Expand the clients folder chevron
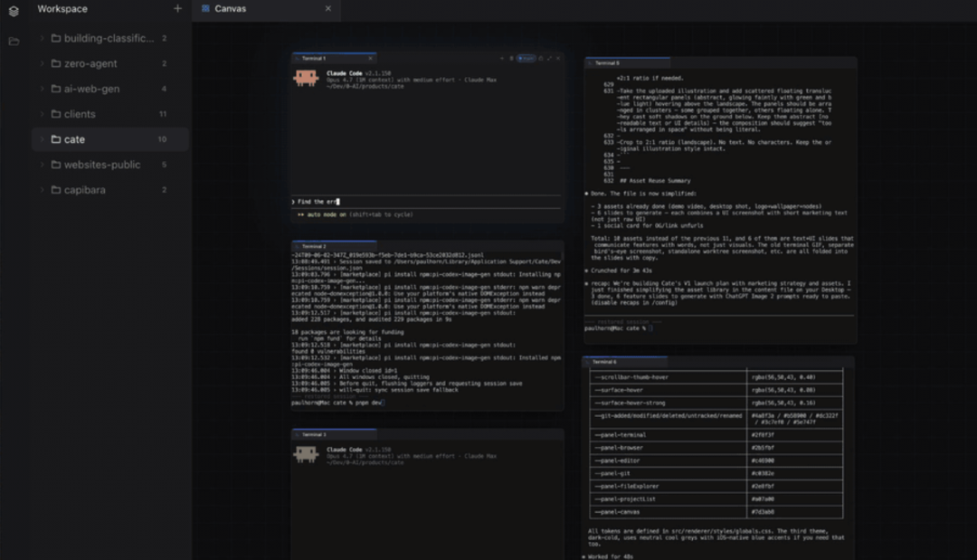Image resolution: width=977 pixels, height=560 pixels. (42, 114)
